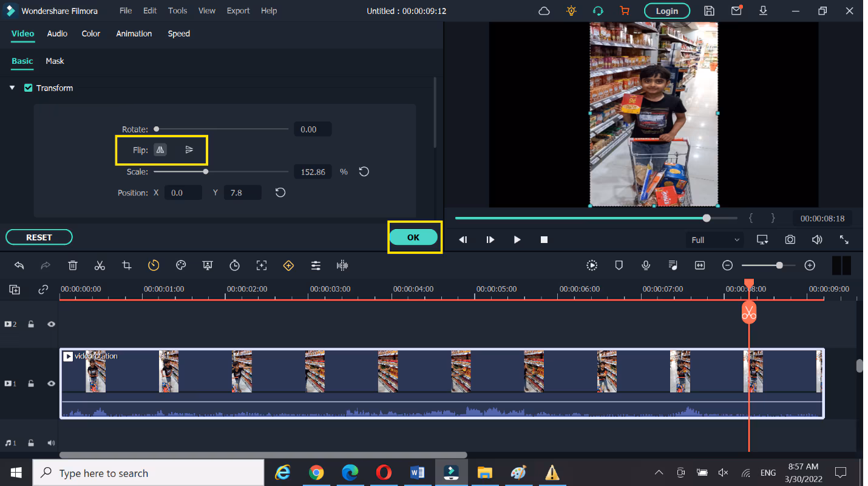Hide video track 2 with eye icon
This screenshot has height=486, width=868.
(x=51, y=324)
